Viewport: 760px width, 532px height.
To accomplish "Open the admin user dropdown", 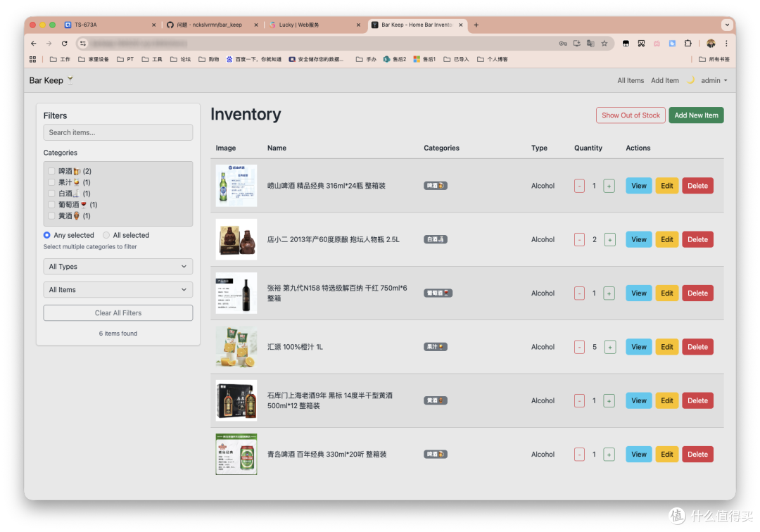I will 714,80.
